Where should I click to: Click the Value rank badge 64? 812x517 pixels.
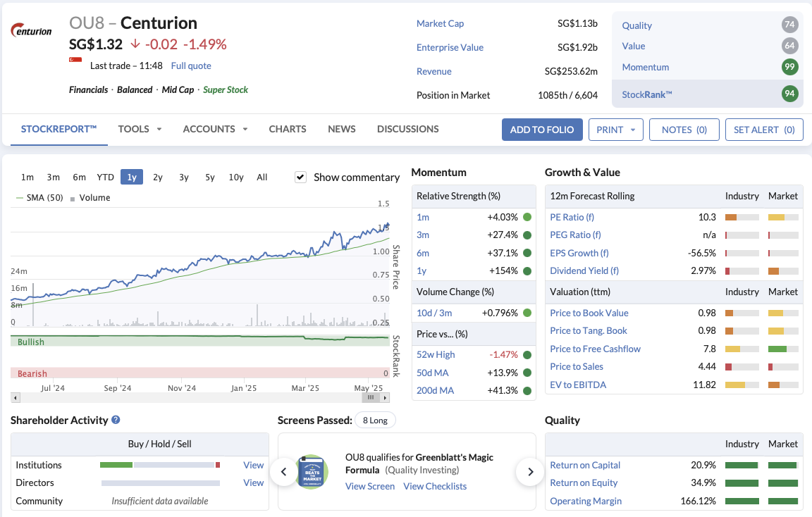click(789, 46)
